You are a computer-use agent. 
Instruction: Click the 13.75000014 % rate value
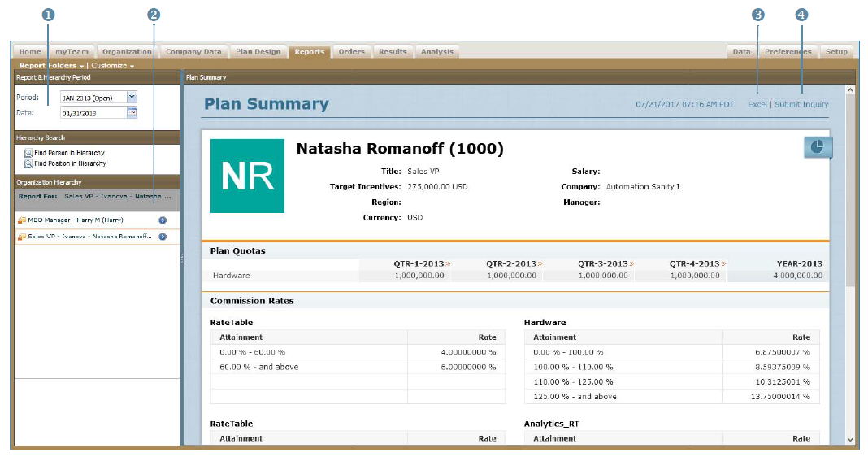780,397
